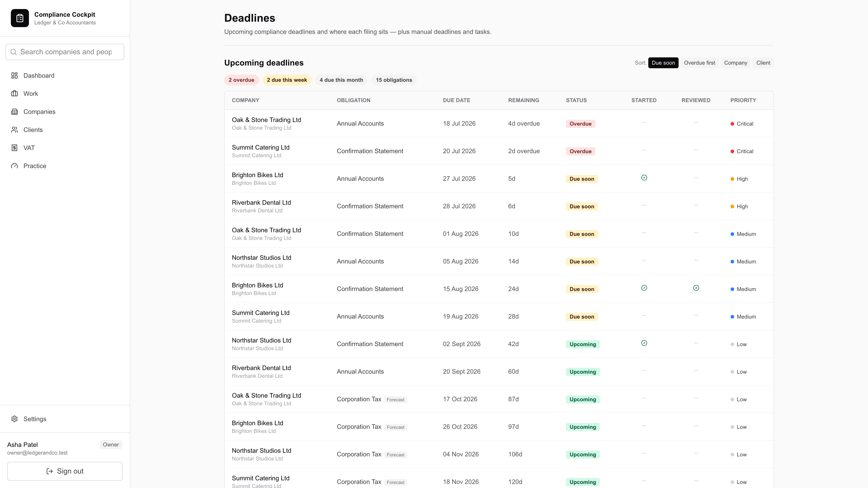Click the Dashboard grid icon
The image size is (868, 488).
tap(14, 75)
